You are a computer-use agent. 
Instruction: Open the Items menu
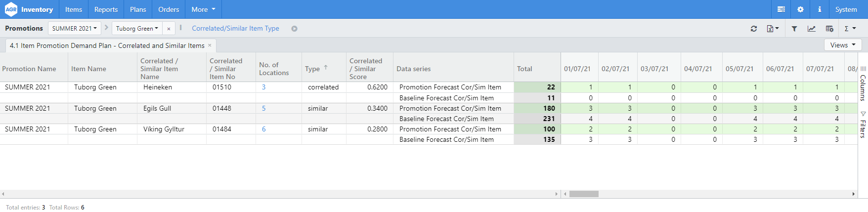[74, 9]
